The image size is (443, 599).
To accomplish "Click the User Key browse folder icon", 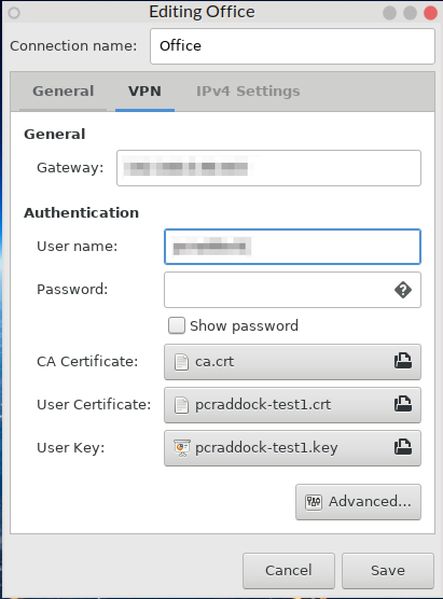I will click(x=403, y=447).
